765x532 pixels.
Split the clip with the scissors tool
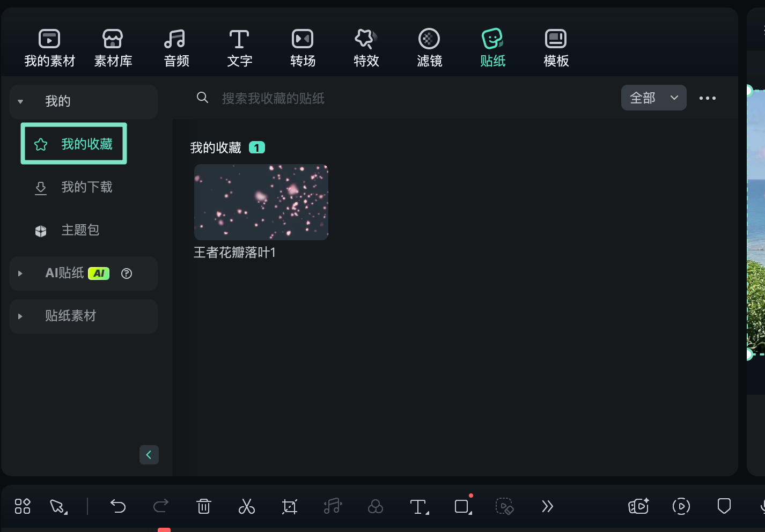tap(246, 506)
